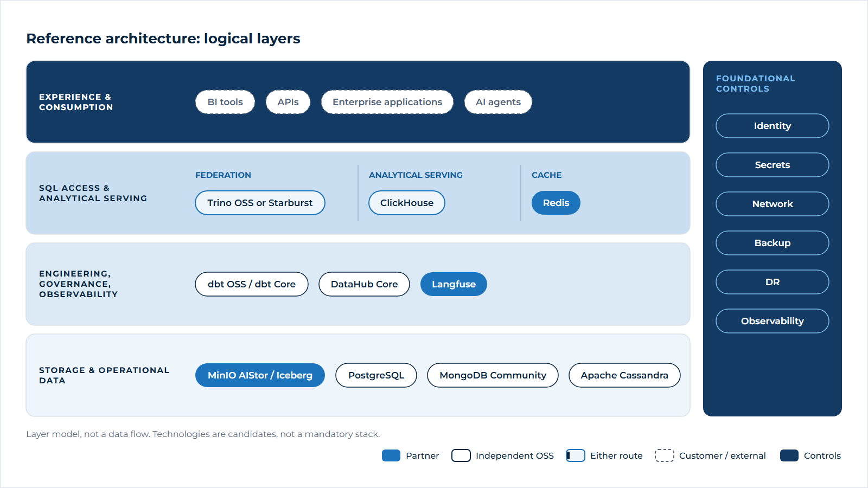This screenshot has width=868, height=488.
Task: Click the Partner legend swatch
Action: click(391, 455)
